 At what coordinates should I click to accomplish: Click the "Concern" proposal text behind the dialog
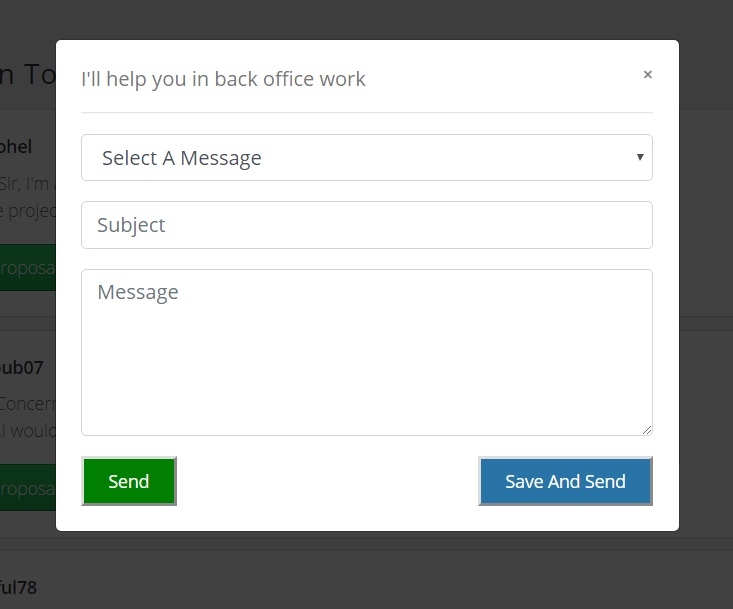pos(27,404)
